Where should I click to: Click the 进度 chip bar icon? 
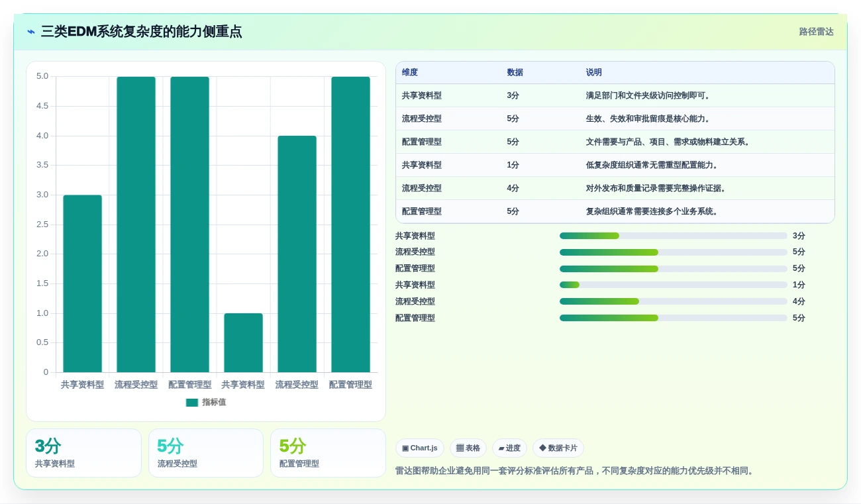click(x=501, y=448)
